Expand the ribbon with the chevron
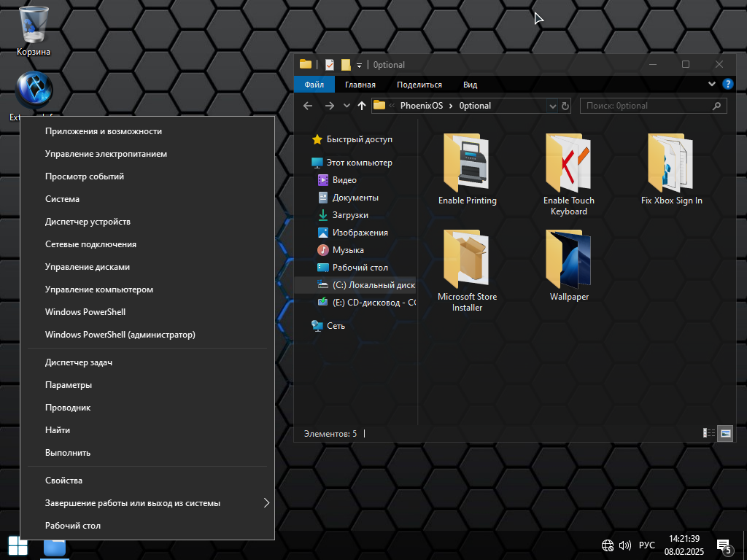 coord(712,84)
